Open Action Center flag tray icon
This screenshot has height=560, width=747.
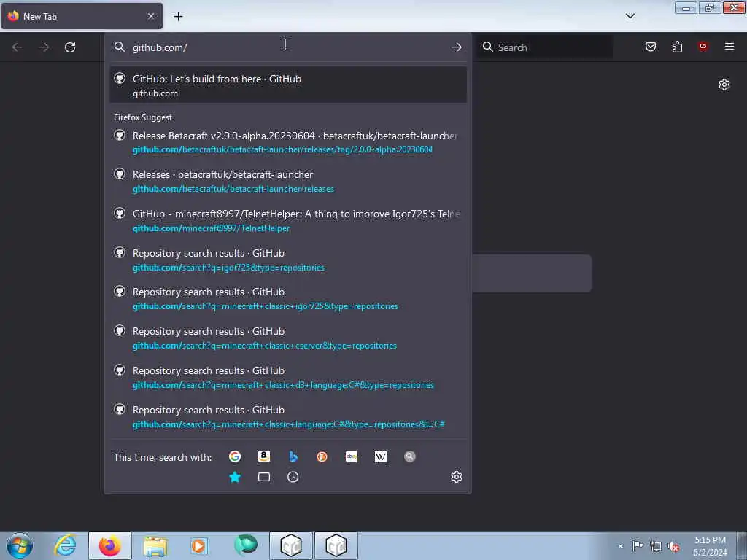click(x=638, y=546)
